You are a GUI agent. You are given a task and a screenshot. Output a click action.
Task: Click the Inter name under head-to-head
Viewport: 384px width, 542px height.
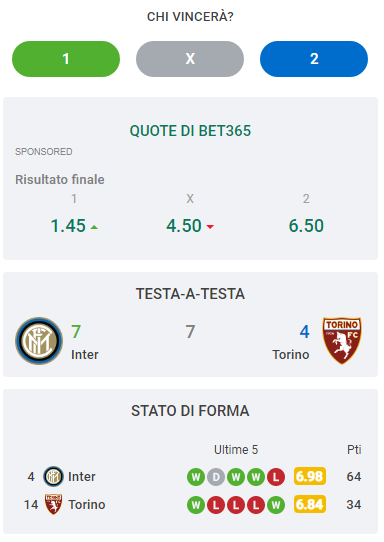tap(85, 355)
